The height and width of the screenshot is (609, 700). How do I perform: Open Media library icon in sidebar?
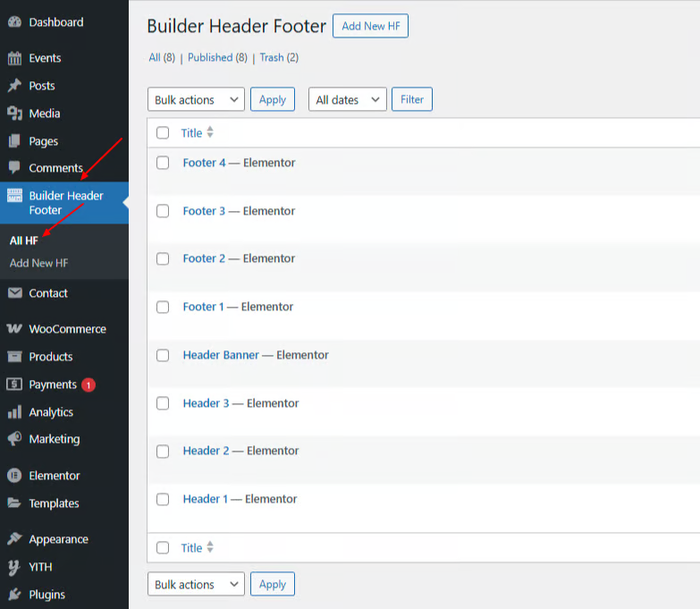[x=14, y=114]
